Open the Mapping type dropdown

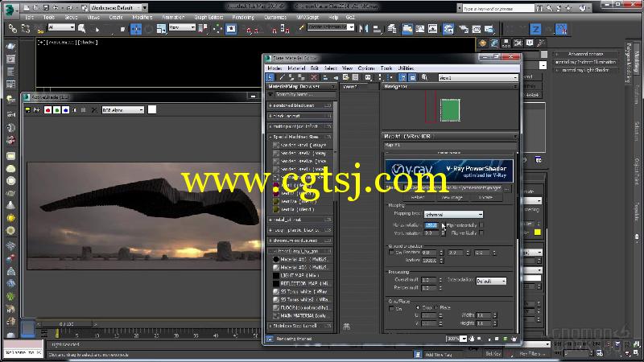pos(453,215)
